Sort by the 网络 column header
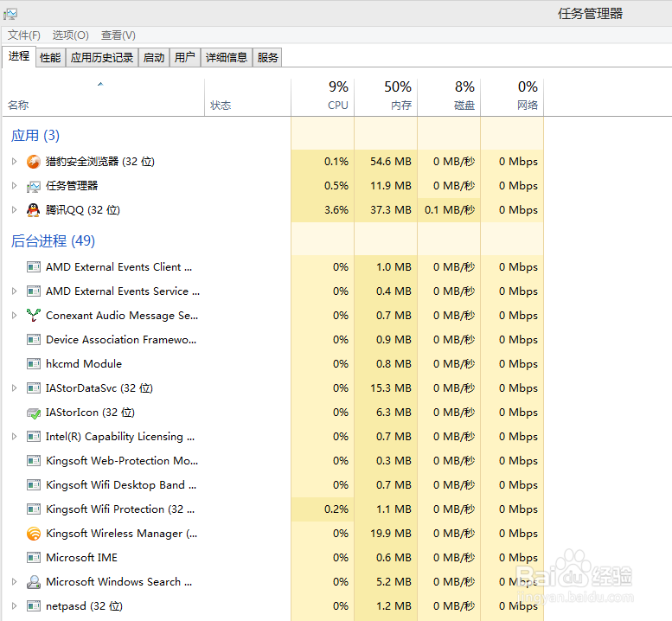 click(512, 98)
